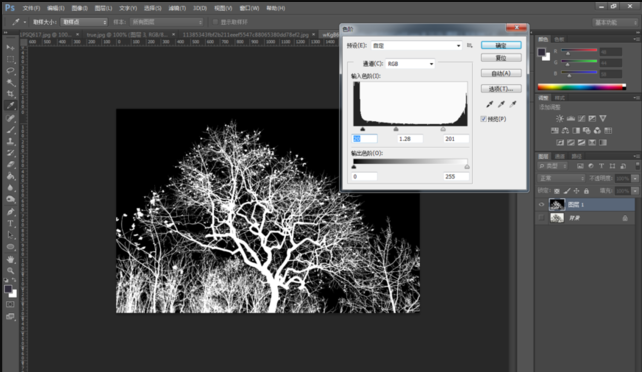The height and width of the screenshot is (372, 642).
Task: Show the Background layer via visibility box
Action: coord(541,218)
